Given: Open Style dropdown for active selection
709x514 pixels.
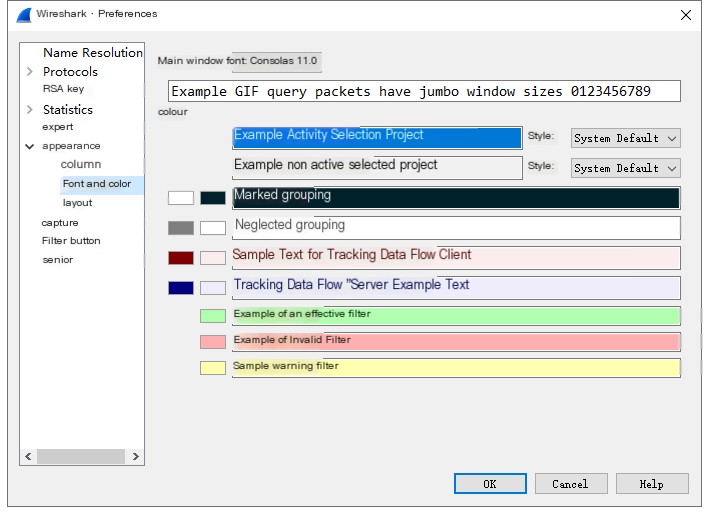Looking at the screenshot, I should pyautogui.click(x=625, y=138).
